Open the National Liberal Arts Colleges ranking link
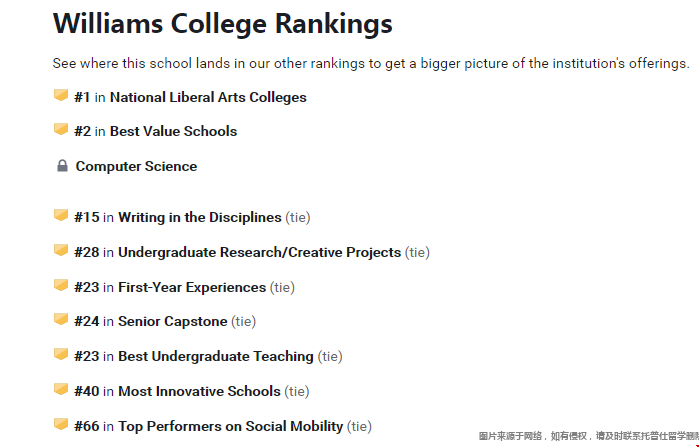The height and width of the screenshot is (447, 699). 208,97
